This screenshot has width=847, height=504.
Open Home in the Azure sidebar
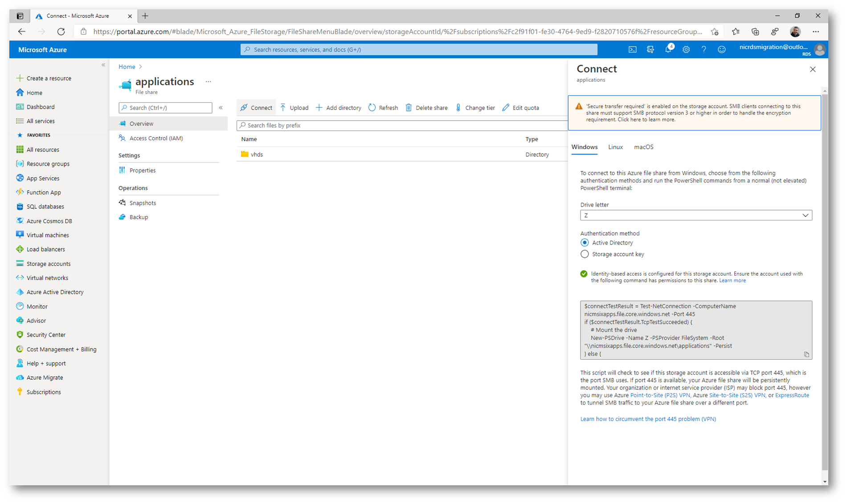point(34,93)
